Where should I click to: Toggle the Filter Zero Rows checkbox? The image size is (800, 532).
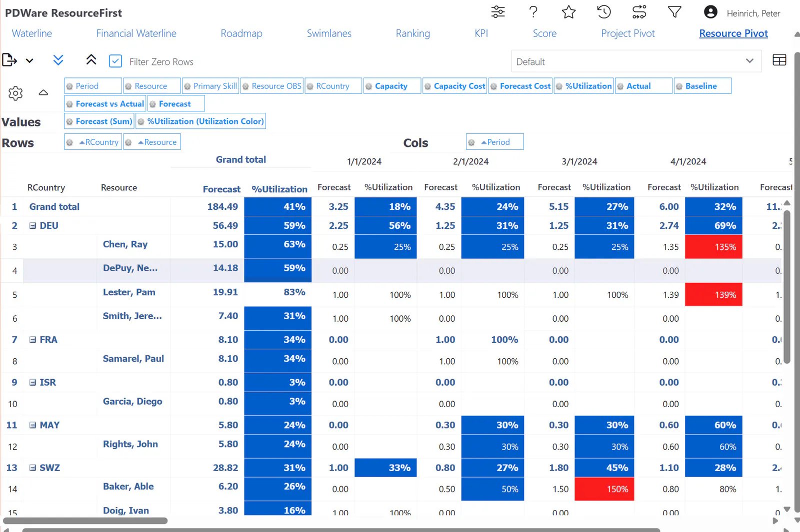coord(115,61)
